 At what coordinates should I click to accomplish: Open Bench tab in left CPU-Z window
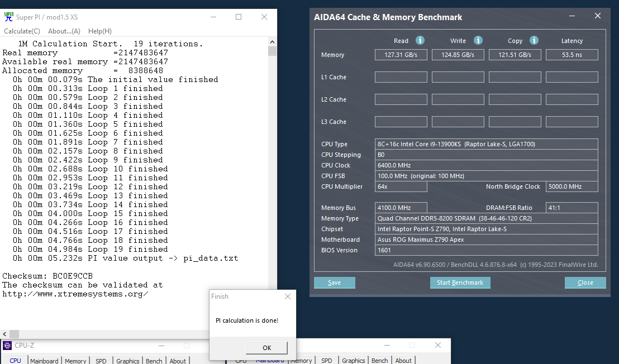(x=154, y=361)
